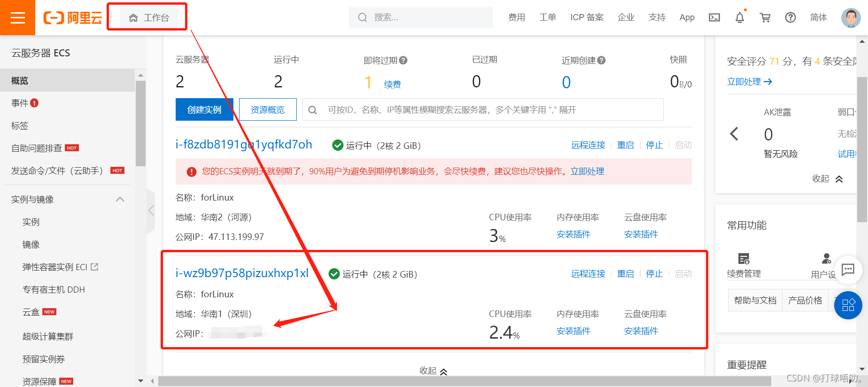Open the Cloud Shell terminal icon
868x387 pixels.
pos(714,18)
